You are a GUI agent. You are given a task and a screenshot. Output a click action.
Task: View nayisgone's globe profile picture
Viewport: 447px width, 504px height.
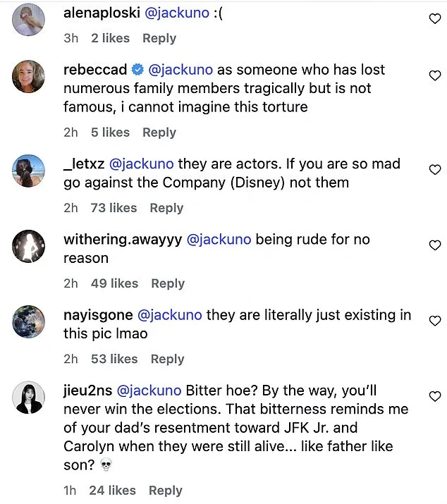(x=30, y=322)
